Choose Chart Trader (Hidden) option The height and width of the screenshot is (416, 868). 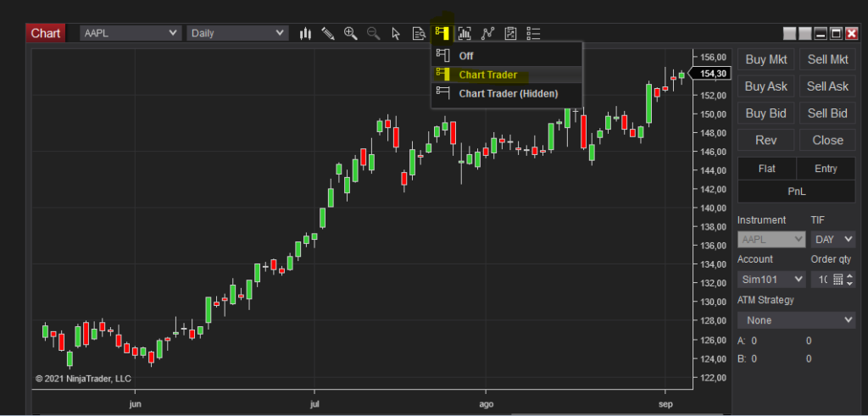[507, 93]
